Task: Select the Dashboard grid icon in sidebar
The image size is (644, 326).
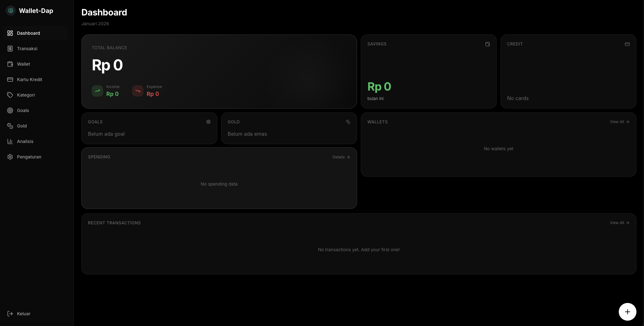Action: click(x=10, y=33)
